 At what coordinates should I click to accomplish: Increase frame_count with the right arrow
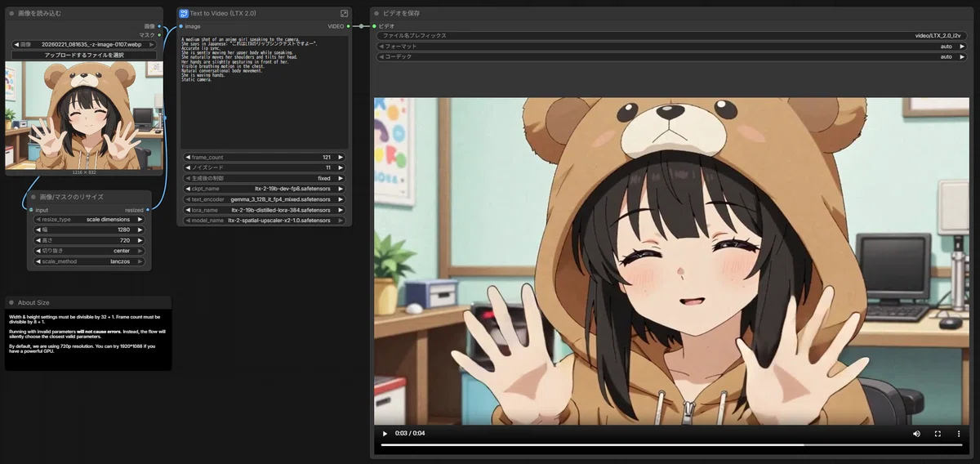341,157
